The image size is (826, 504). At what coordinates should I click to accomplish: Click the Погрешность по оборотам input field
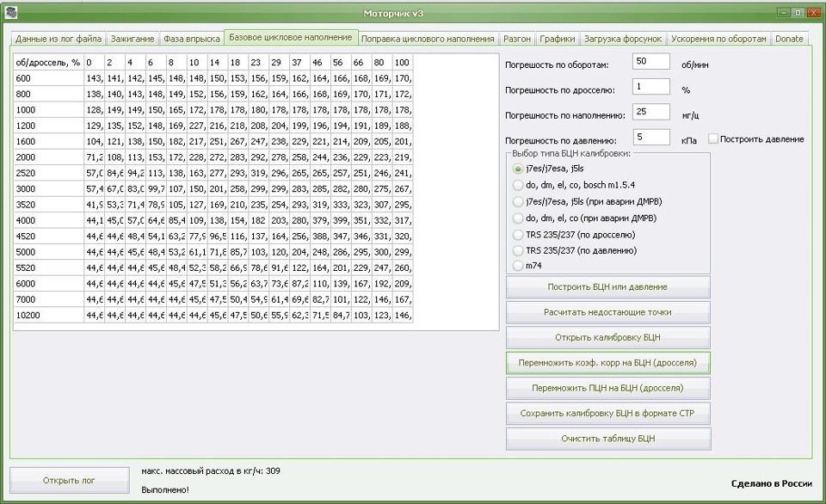click(651, 61)
